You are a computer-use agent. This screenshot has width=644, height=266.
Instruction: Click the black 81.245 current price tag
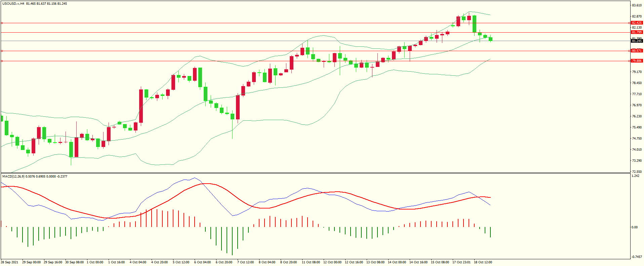(x=637, y=41)
